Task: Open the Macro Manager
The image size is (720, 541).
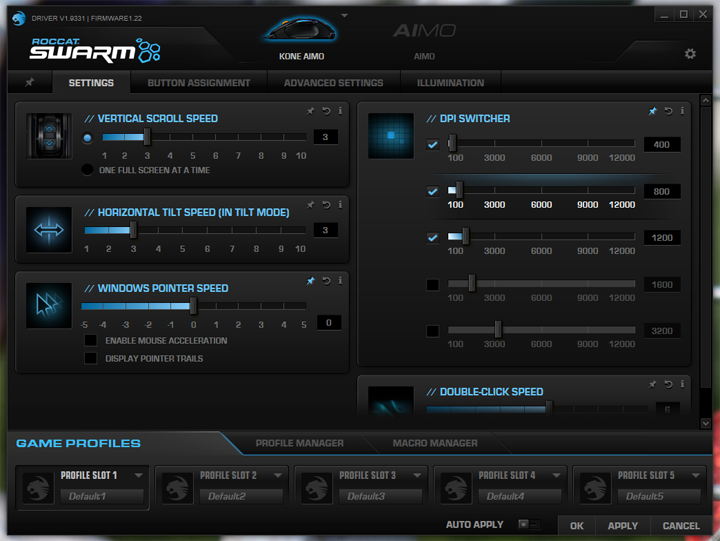Action: click(x=434, y=443)
